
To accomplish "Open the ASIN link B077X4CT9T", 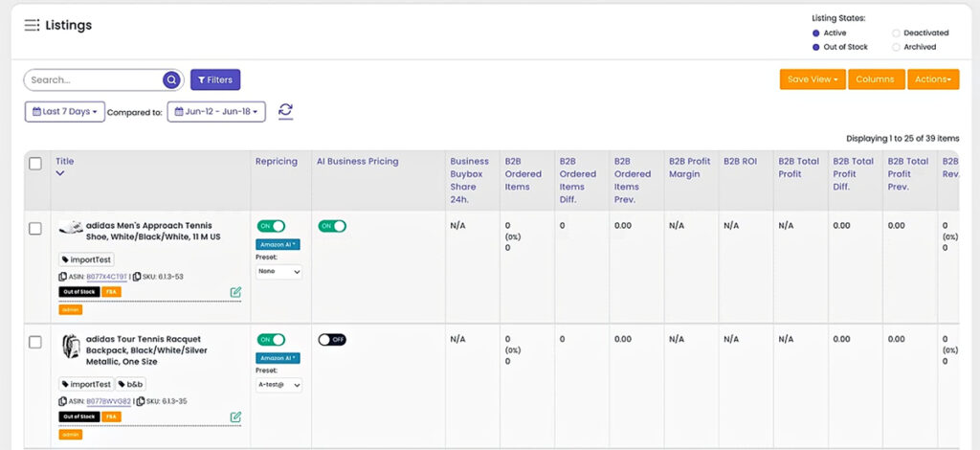I will (x=107, y=277).
